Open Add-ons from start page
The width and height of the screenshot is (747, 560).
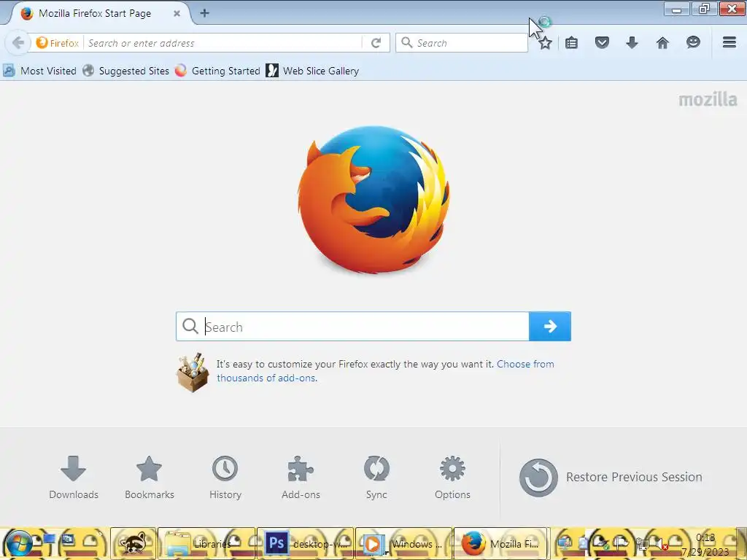point(301,478)
